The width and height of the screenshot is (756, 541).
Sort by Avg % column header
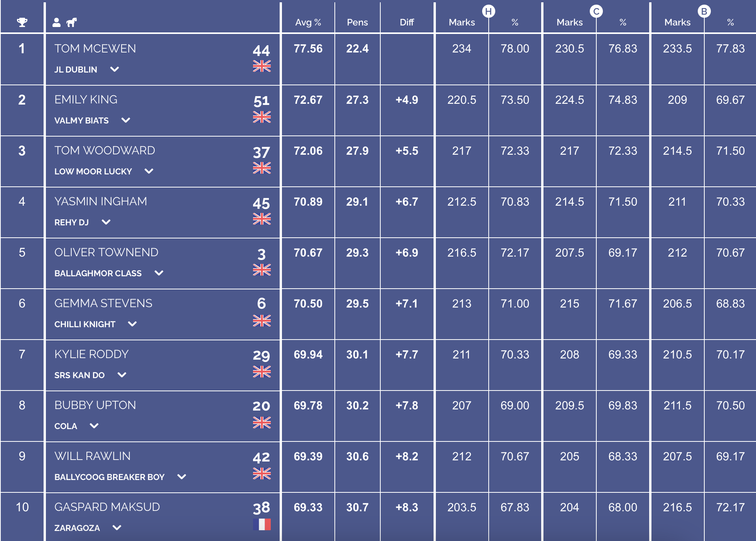pyautogui.click(x=308, y=22)
